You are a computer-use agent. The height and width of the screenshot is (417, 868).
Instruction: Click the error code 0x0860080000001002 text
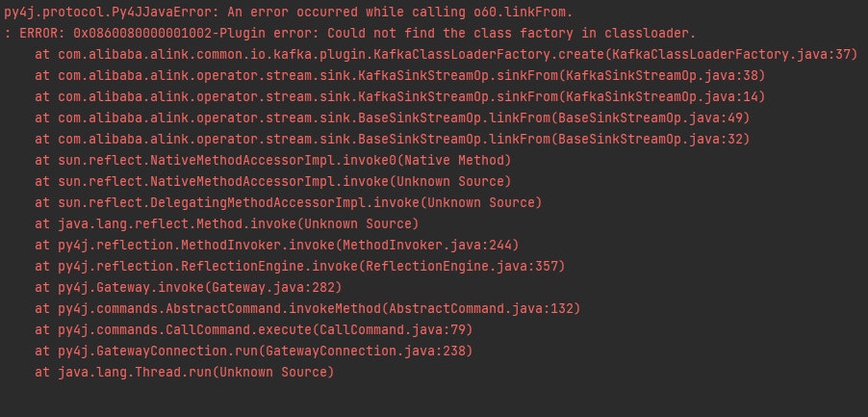(142, 34)
